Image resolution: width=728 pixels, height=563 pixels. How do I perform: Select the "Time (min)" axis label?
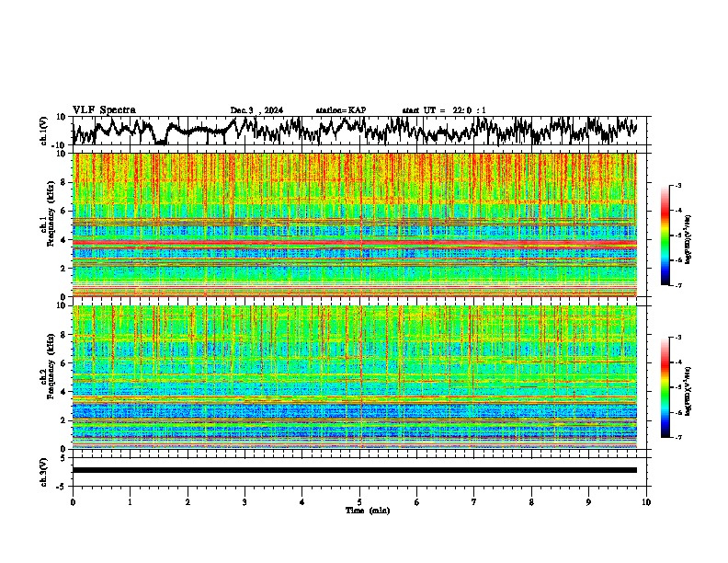tap(368, 511)
